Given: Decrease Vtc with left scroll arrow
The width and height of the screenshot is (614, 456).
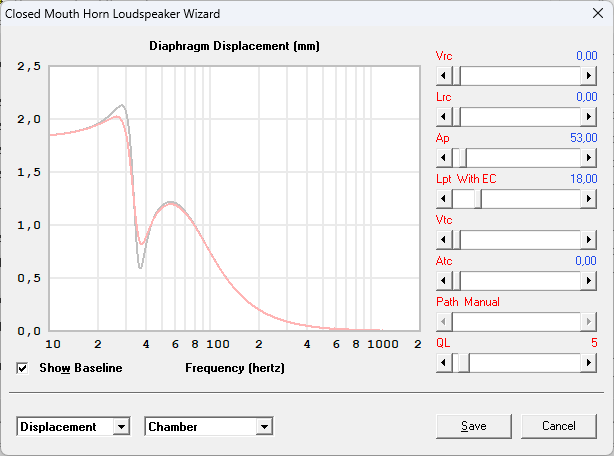Looking at the screenshot, I should coord(444,240).
